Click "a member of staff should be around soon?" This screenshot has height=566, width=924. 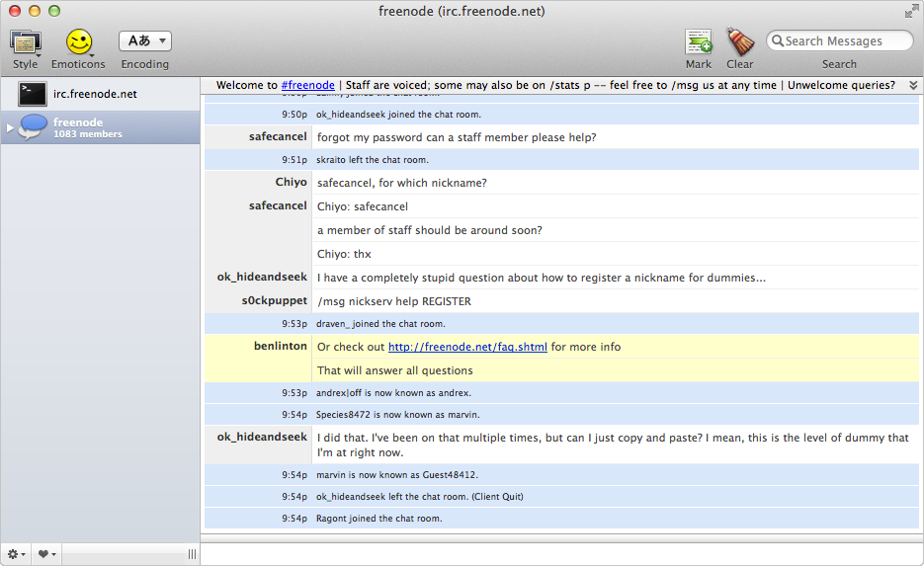(x=430, y=230)
